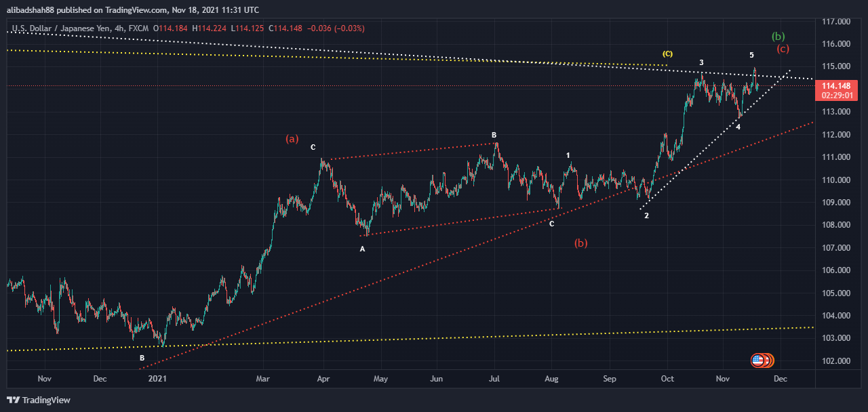
Task: Select the A label under the April low
Action: [x=362, y=249]
